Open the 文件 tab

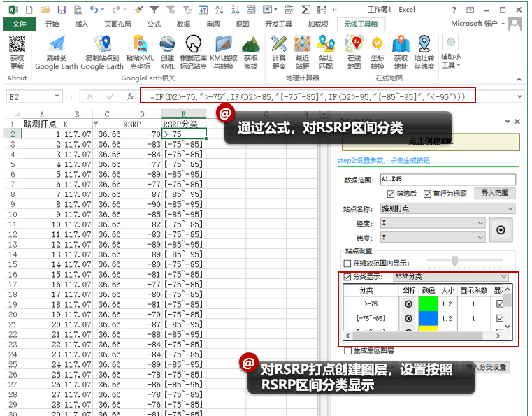coord(20,24)
